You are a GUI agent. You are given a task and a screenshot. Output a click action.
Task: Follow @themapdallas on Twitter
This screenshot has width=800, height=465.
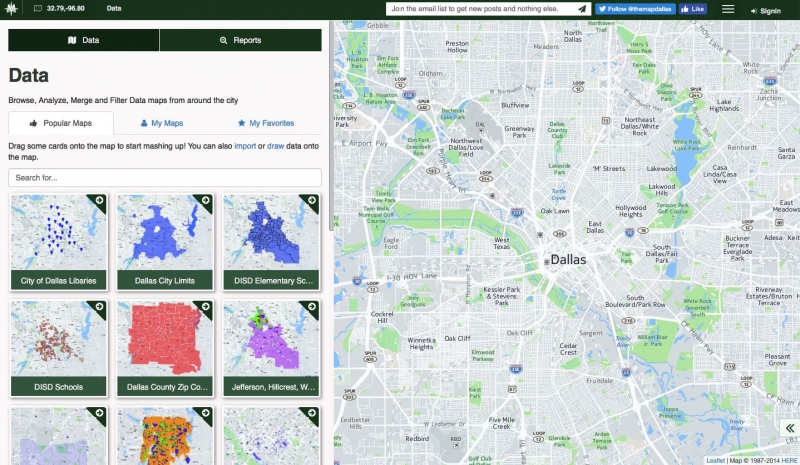[635, 9]
